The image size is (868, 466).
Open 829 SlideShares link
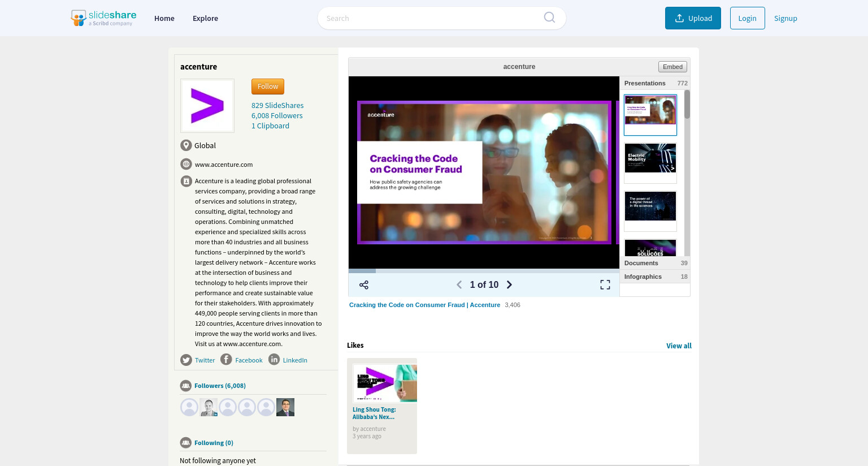click(277, 105)
